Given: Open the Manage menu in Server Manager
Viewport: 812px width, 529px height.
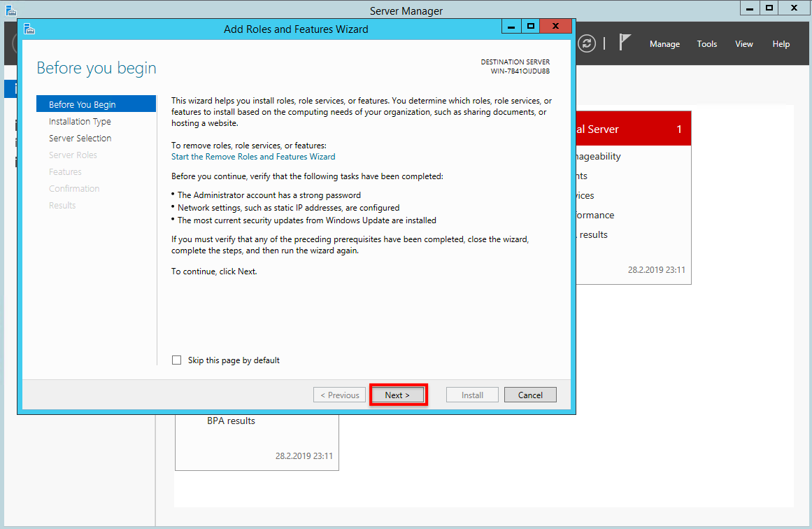Looking at the screenshot, I should (664, 44).
